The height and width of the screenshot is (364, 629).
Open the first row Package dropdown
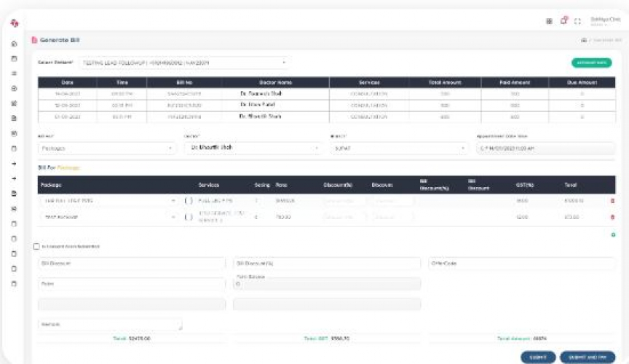pyautogui.click(x=109, y=201)
